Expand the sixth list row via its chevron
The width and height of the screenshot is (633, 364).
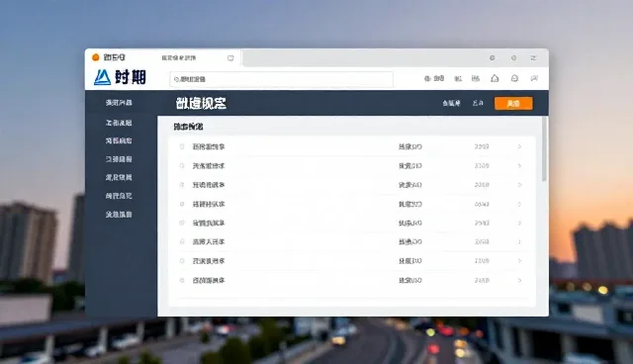coord(519,241)
